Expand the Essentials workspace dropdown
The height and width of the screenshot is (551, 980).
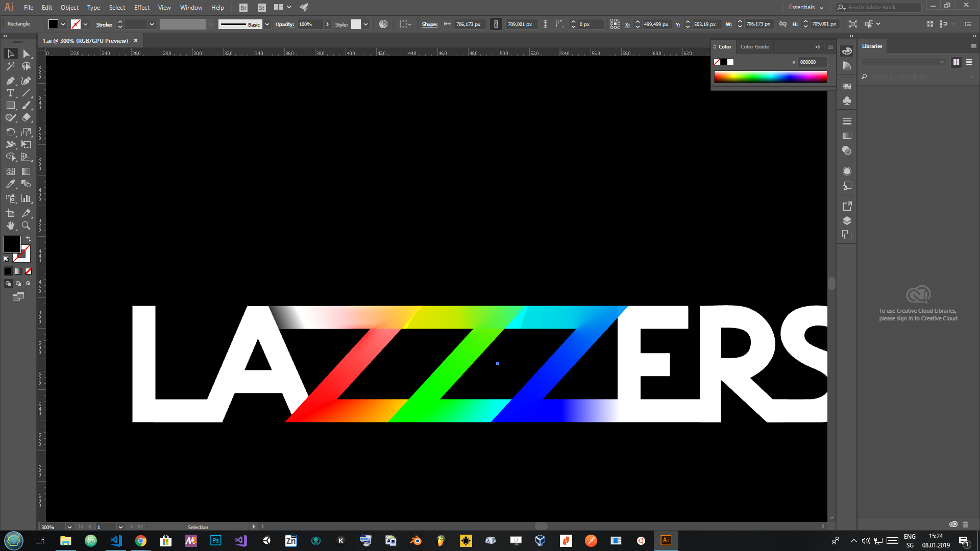[x=806, y=7]
